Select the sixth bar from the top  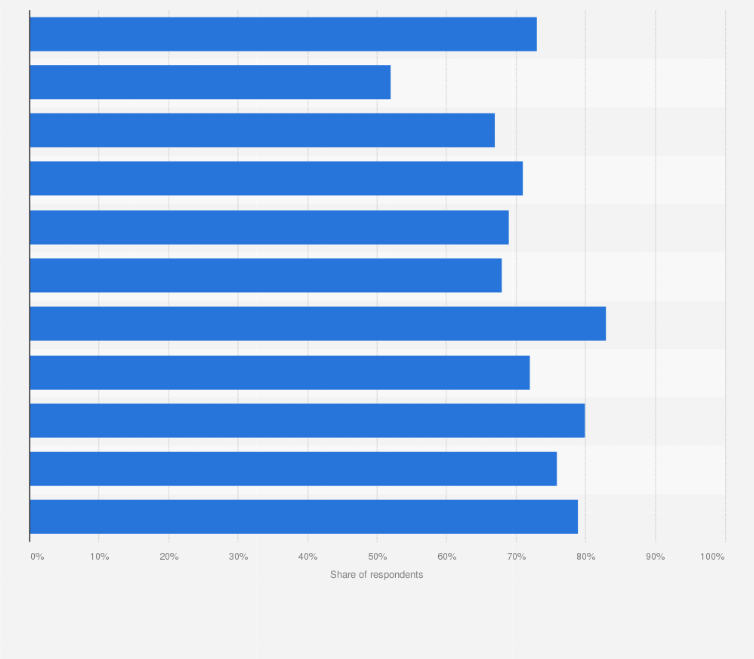pos(265,275)
